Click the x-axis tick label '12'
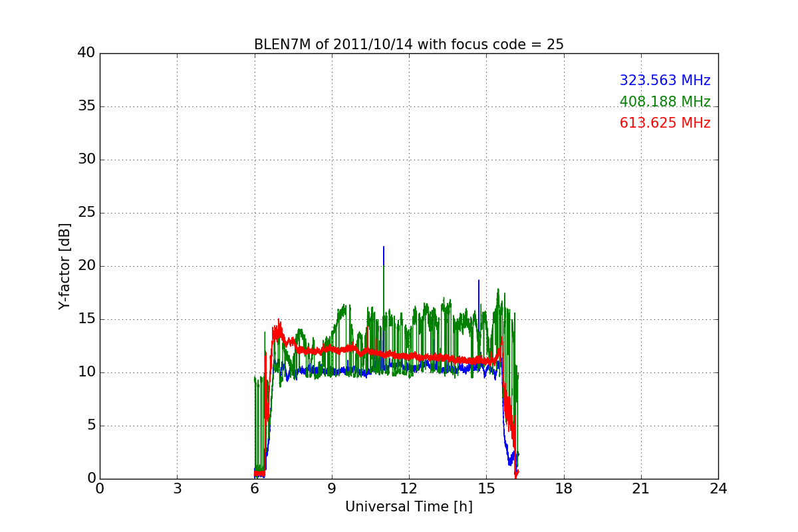The image size is (798, 532). (409, 489)
